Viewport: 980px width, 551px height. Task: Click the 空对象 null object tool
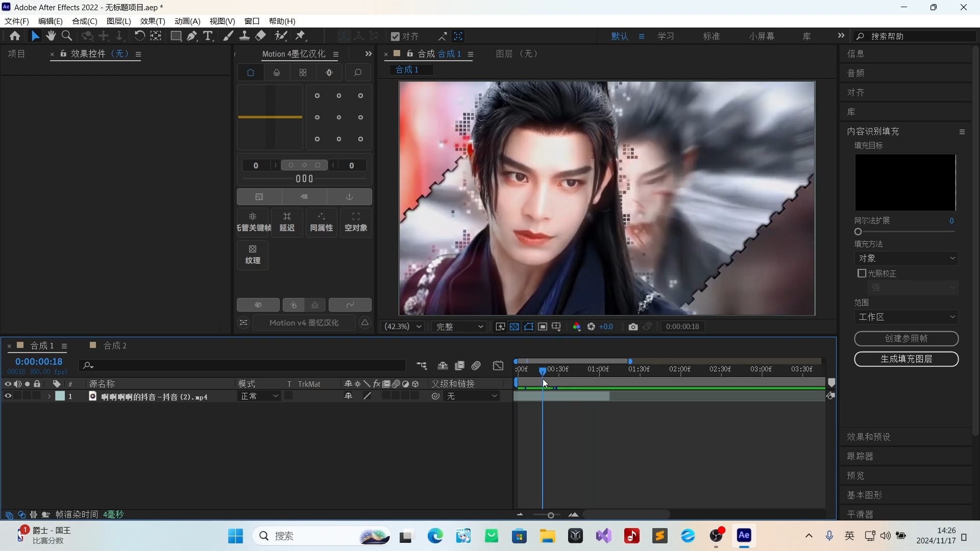[x=356, y=222]
